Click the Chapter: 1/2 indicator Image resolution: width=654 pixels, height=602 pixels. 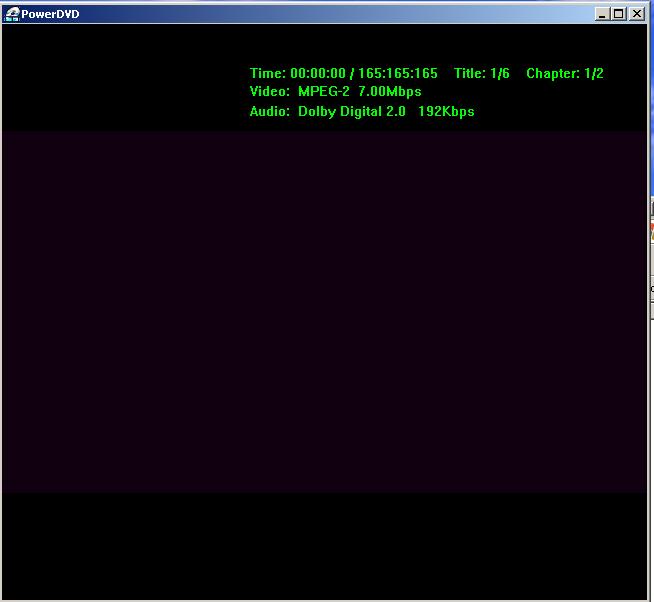point(565,73)
